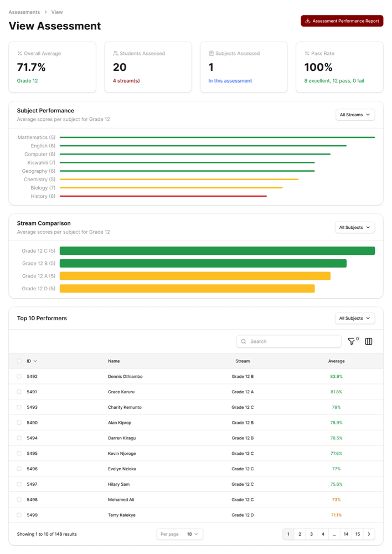Open the column visibility toggle icon

coord(369,341)
